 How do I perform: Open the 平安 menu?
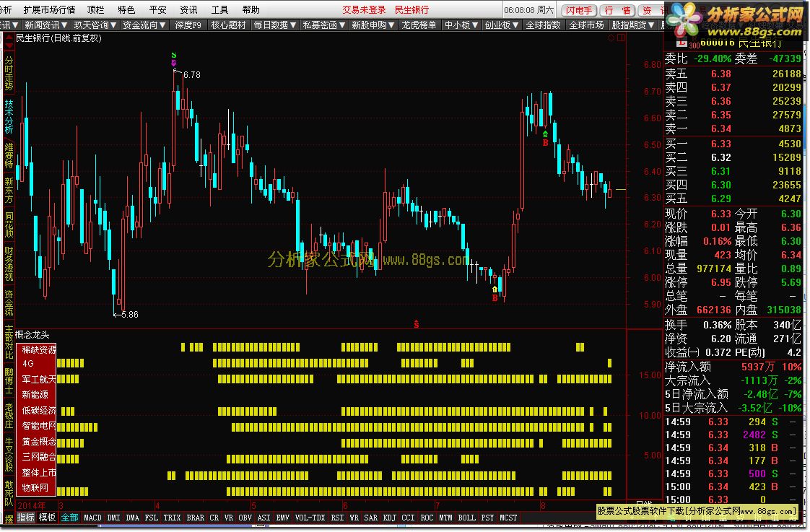pyautogui.click(x=157, y=10)
